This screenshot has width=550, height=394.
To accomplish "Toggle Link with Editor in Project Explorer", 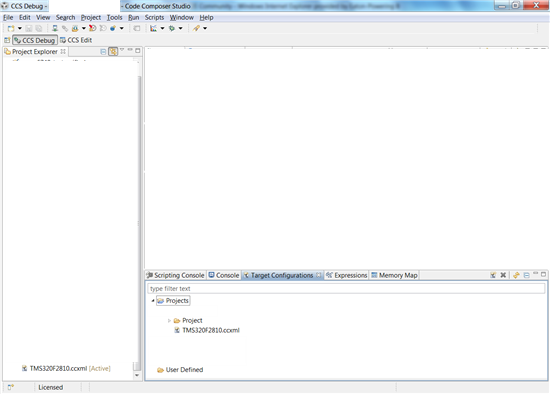I will (113, 52).
